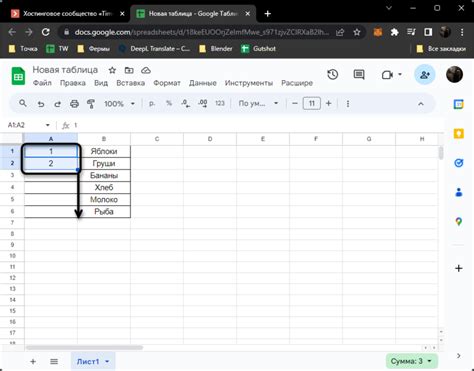Viewport: 474px width, 371px height.
Task: Undo the last action via toolbar arrow
Action: (41, 104)
